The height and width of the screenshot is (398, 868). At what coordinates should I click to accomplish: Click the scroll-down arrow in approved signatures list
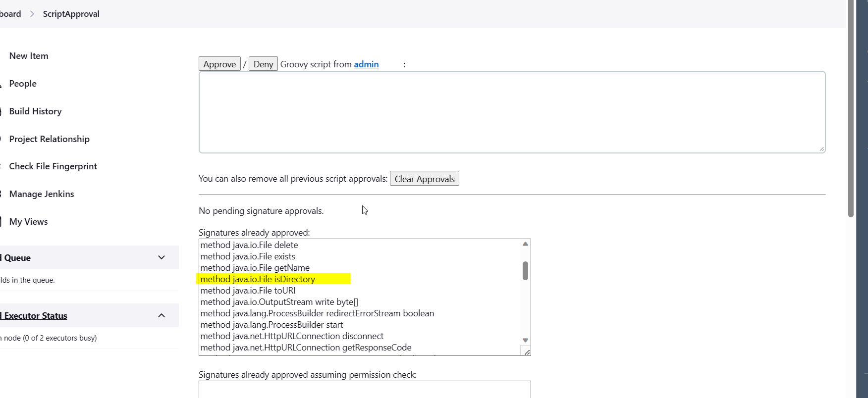[525, 340]
